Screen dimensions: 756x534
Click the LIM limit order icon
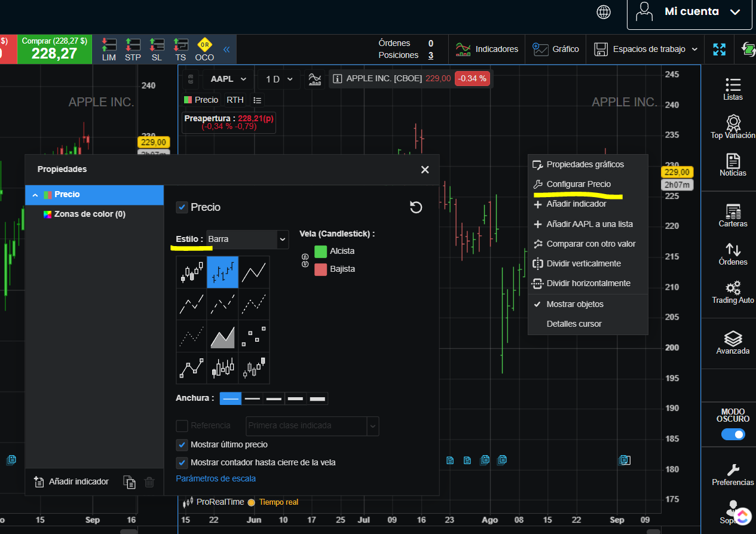(109, 50)
